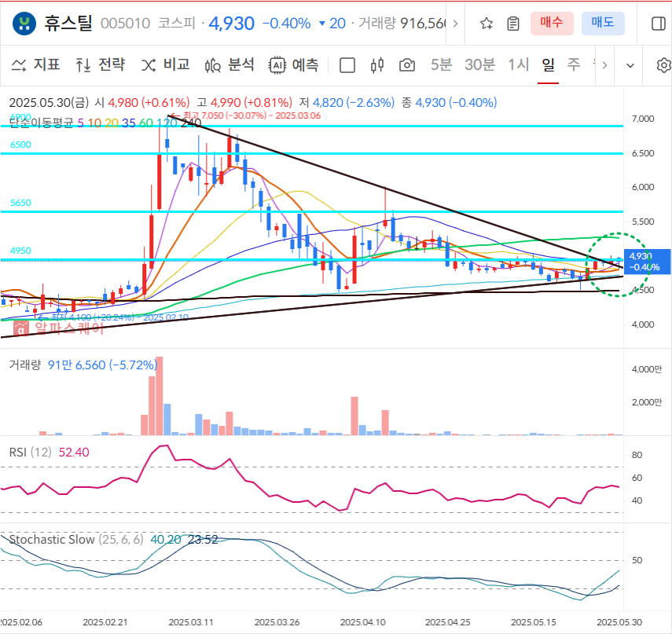Open 지표 indicators menu
This screenshot has width=672, height=634.
pos(35,64)
